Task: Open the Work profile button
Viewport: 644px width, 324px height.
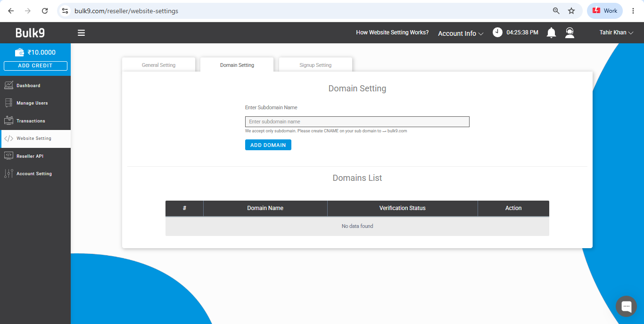Action: pos(605,11)
